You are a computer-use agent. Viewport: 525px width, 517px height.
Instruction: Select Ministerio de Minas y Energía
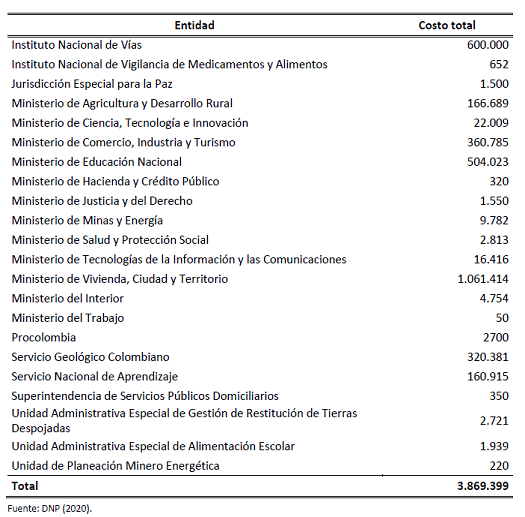[87, 220]
